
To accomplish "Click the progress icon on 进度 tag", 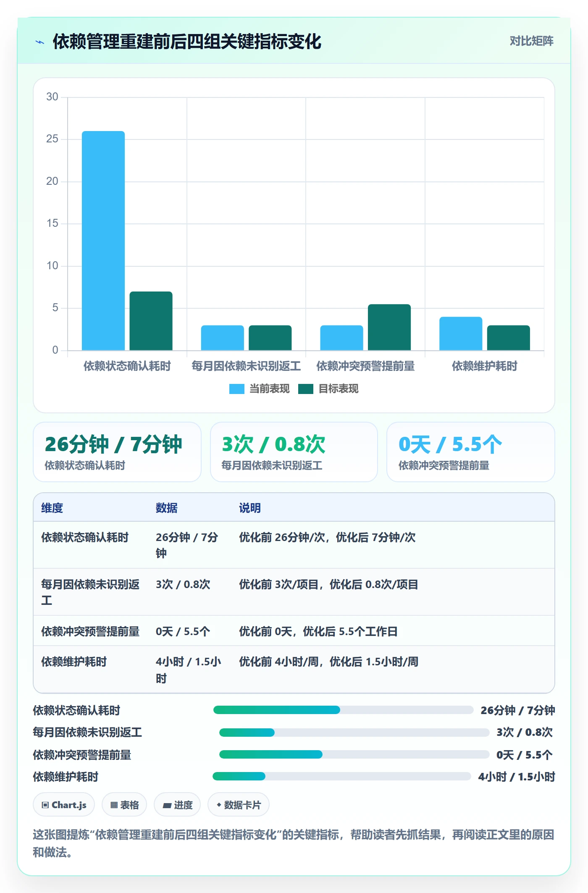I will pos(167,805).
